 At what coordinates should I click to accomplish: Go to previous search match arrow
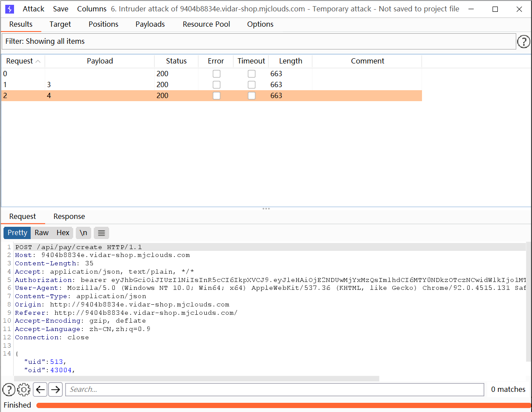coord(40,389)
